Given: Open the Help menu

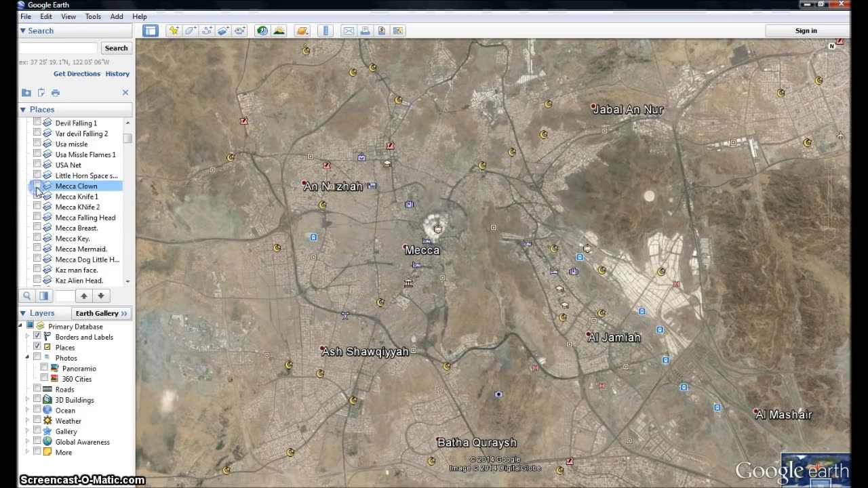Looking at the screenshot, I should click(x=140, y=16).
